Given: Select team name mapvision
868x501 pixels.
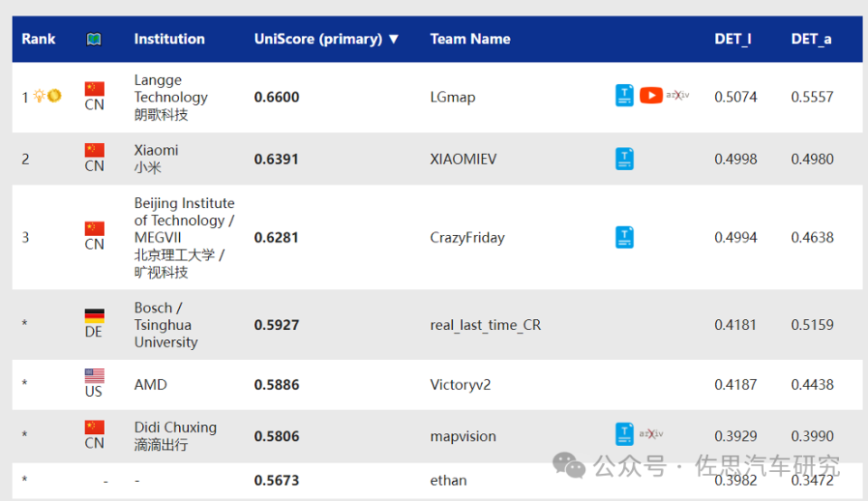Looking at the screenshot, I should pos(463,436).
